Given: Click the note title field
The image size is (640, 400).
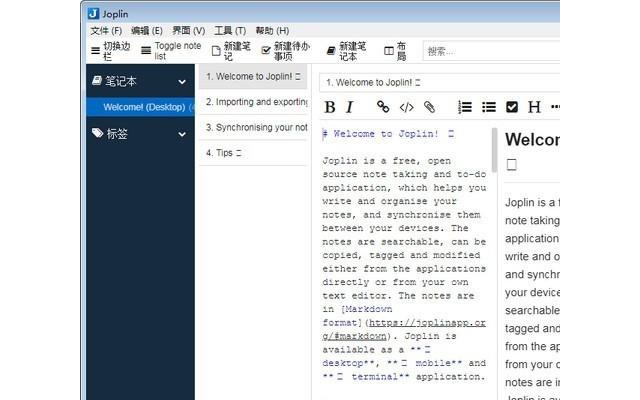Looking at the screenshot, I should click(440, 82).
